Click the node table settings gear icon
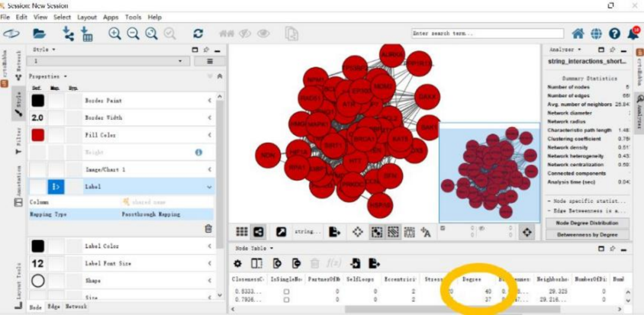 point(237,263)
